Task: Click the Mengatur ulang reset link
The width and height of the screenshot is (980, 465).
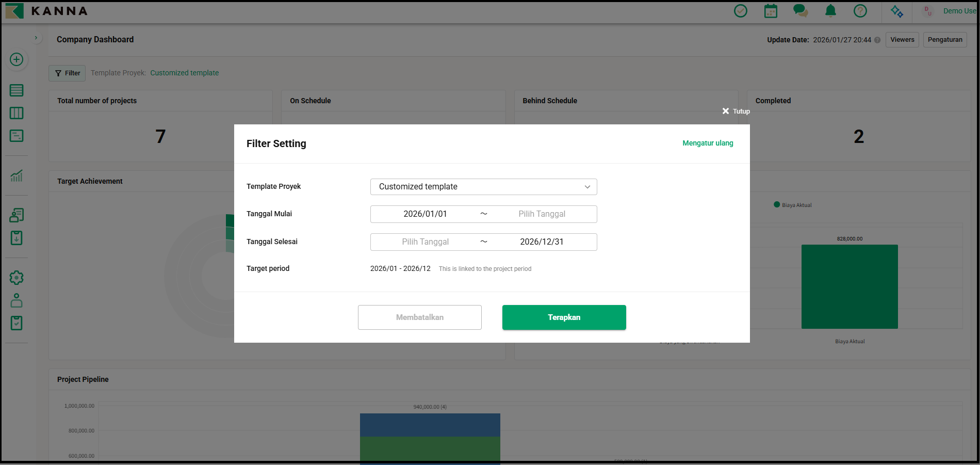Action: point(708,143)
